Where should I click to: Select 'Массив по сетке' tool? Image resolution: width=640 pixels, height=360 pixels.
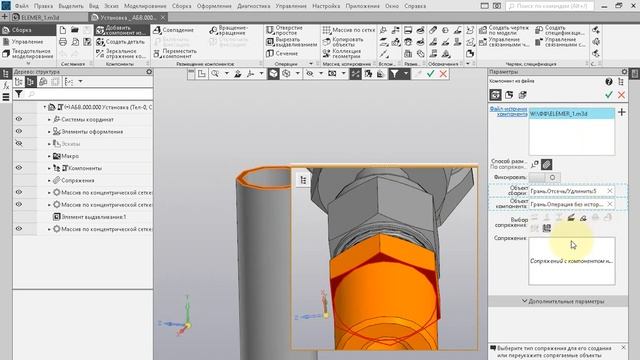349,30
